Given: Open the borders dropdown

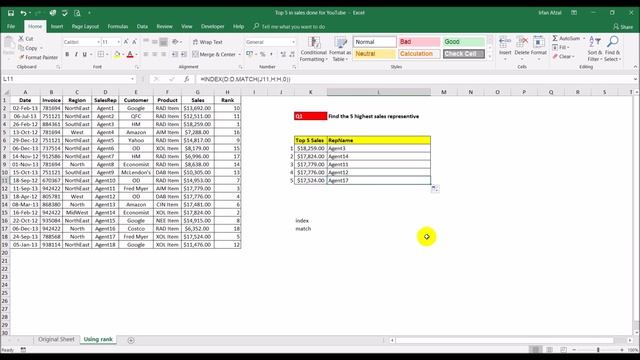Looking at the screenshot, I should pyautogui.click(x=107, y=54).
